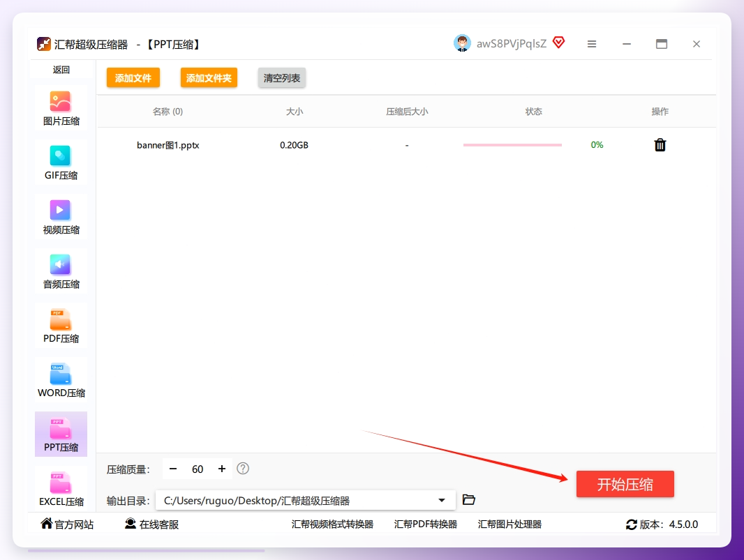
Task: Minimize the compressor window
Action: (627, 44)
